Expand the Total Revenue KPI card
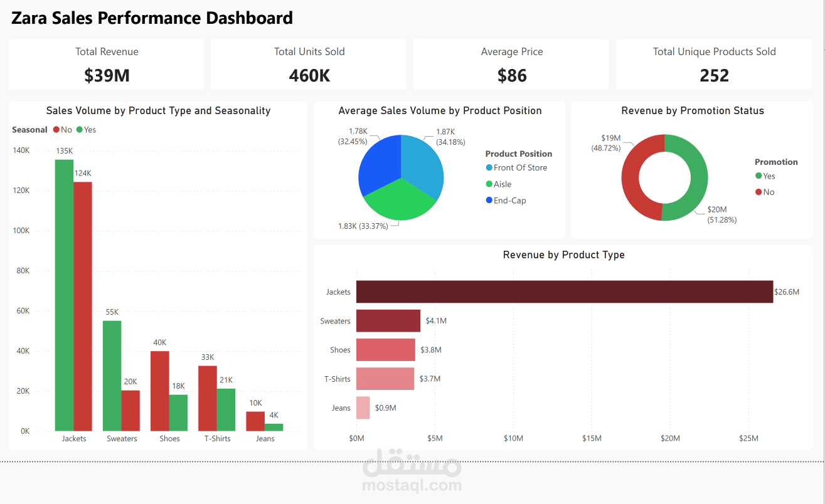The height and width of the screenshot is (504, 825). coord(107,64)
